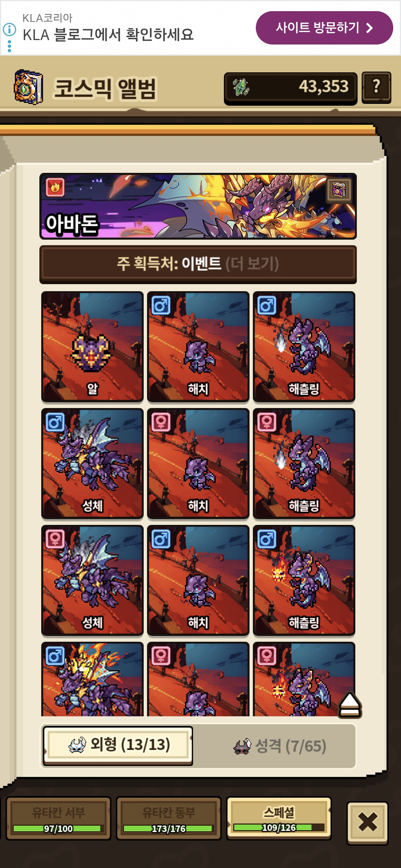
Task: Switch to the 외형 (13/13) tab
Action: (118, 746)
